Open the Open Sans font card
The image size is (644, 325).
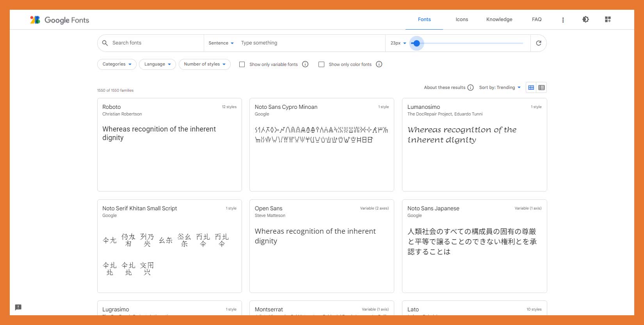(x=322, y=246)
